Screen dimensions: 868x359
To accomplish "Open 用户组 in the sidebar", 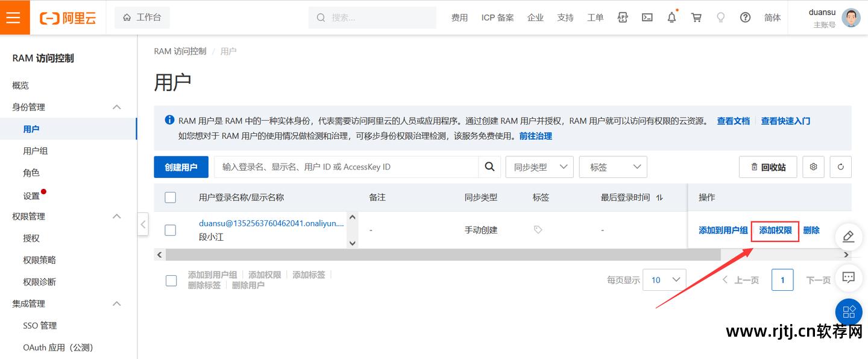I will pos(36,151).
